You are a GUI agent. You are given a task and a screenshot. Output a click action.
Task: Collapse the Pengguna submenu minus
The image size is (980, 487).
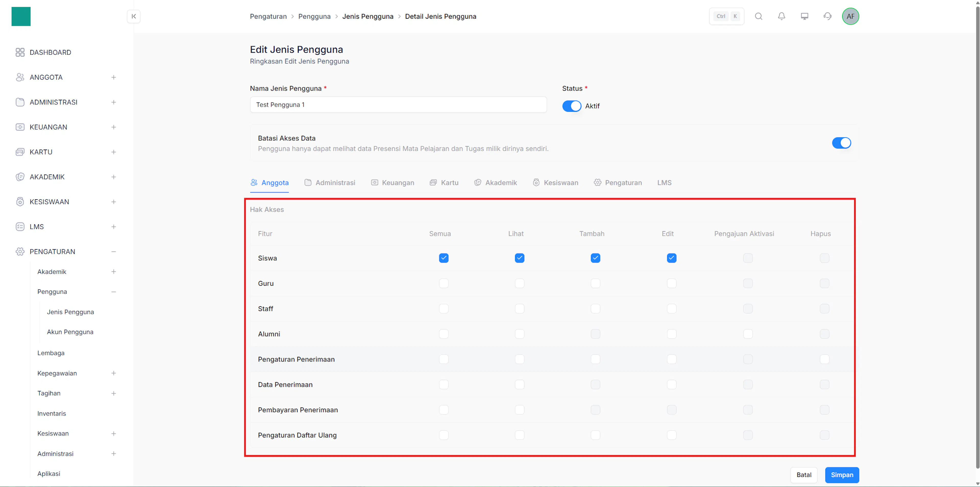[x=113, y=292]
